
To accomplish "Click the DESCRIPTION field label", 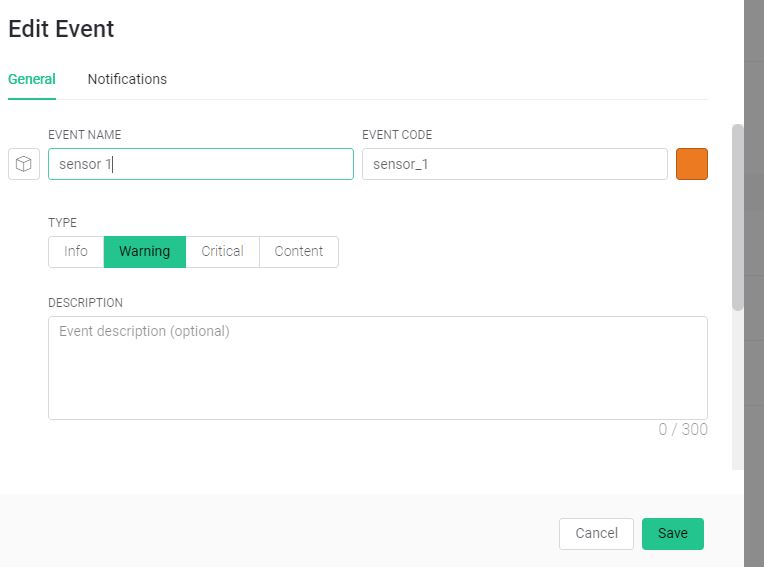I will coord(85,303).
